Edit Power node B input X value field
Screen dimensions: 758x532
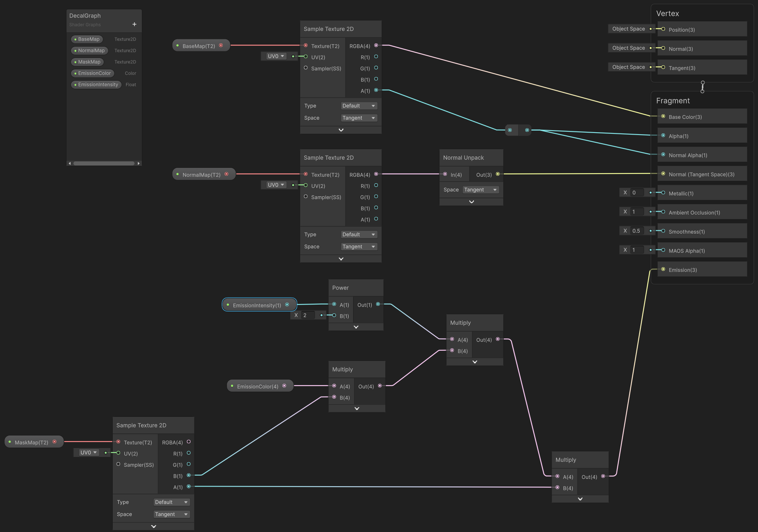(x=308, y=315)
